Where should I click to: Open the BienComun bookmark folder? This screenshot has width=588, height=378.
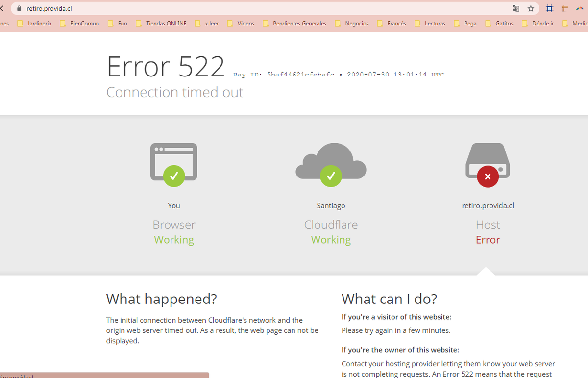click(x=79, y=24)
